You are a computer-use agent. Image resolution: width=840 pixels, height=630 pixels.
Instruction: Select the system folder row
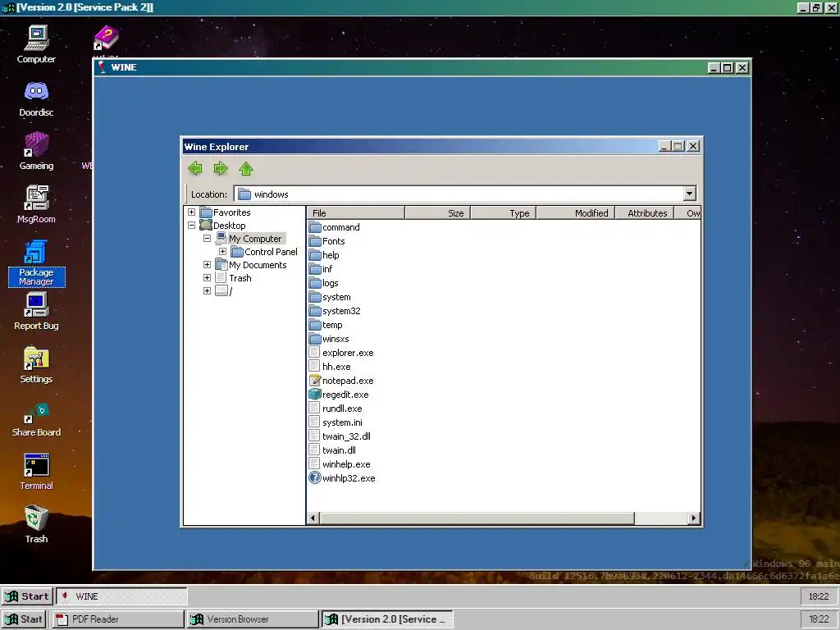[x=330, y=297]
